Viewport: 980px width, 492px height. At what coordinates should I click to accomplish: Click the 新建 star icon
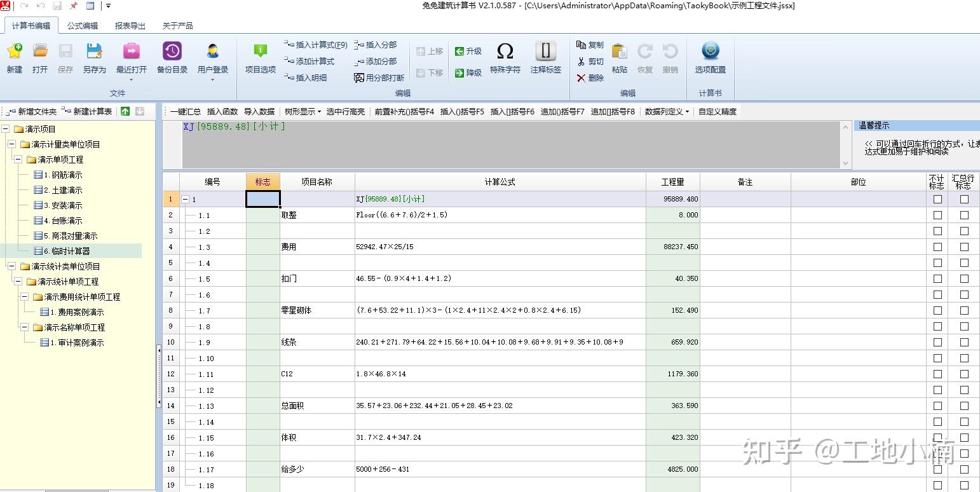point(15,51)
